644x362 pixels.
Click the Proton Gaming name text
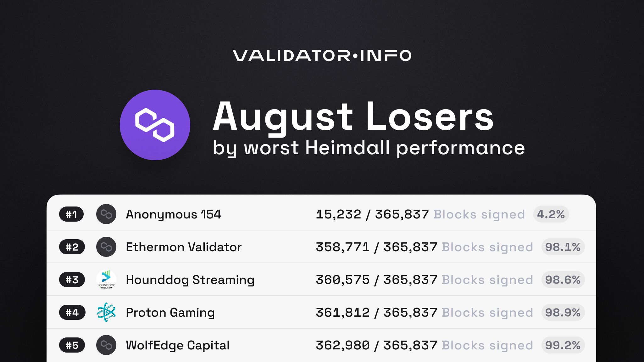(x=170, y=313)
